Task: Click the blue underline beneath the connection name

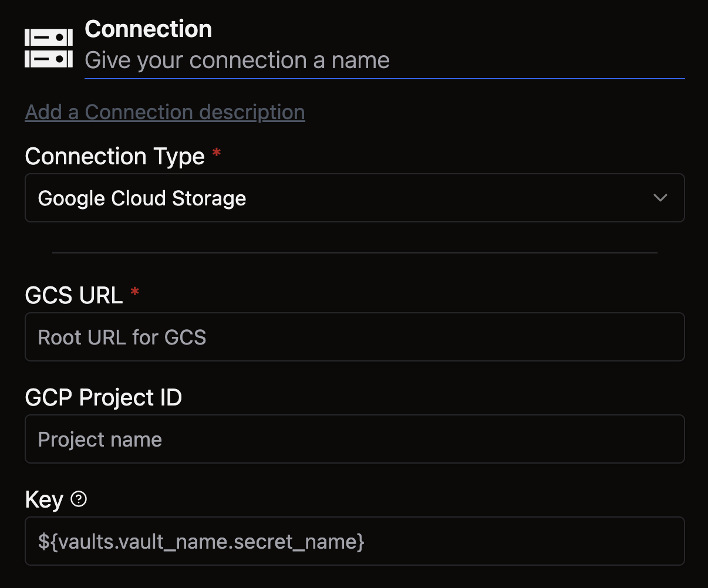Action: [x=384, y=77]
